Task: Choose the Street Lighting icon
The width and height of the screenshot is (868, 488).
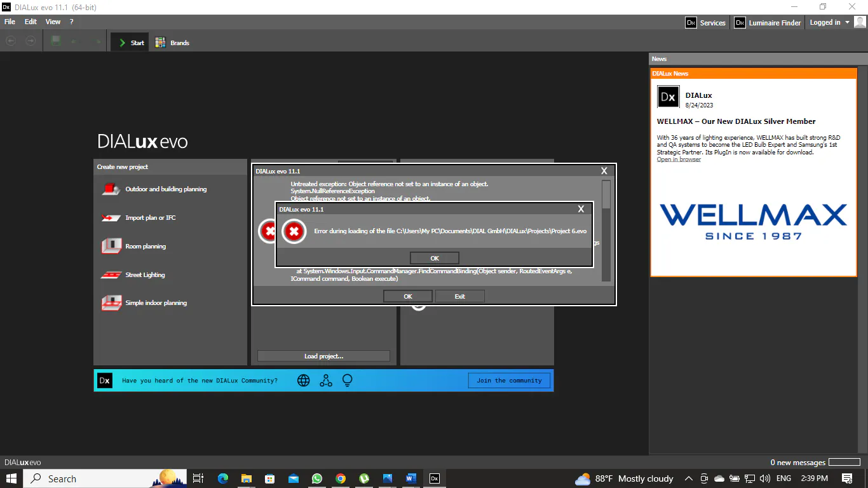Action: coord(111,274)
